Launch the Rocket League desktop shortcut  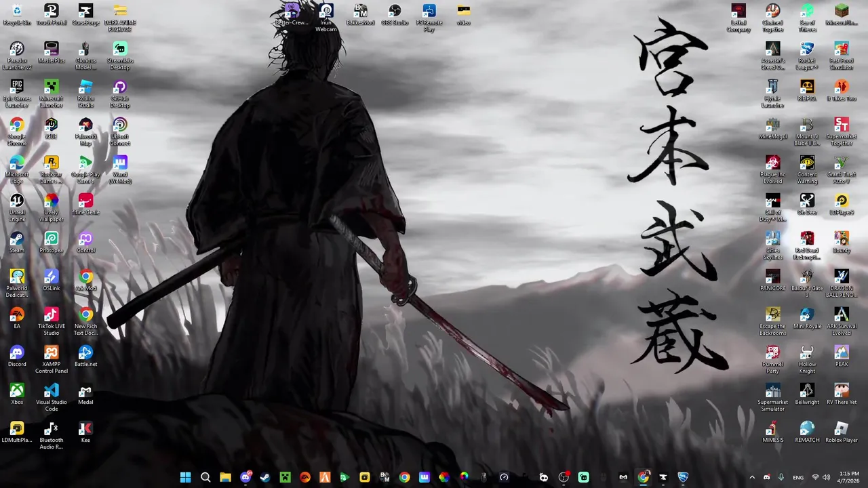[x=807, y=56]
